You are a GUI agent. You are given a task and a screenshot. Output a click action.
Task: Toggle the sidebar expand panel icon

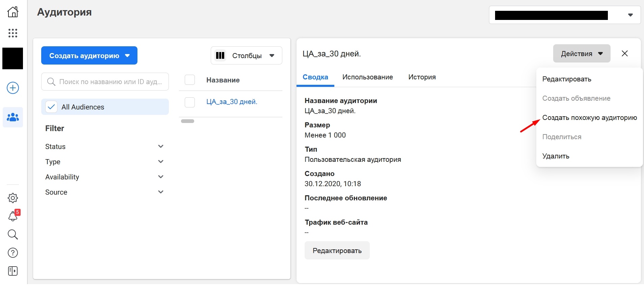point(13,271)
